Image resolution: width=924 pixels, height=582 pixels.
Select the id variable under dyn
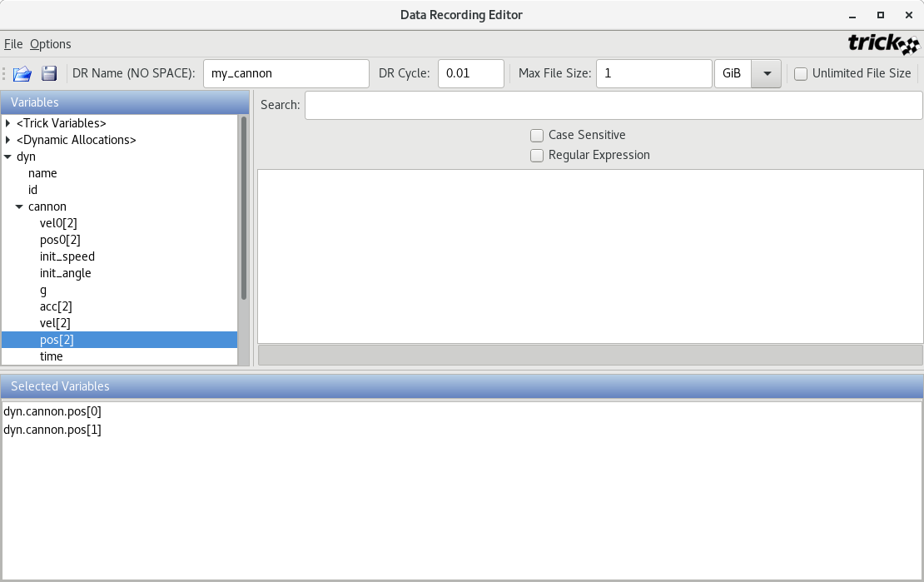pos(33,190)
